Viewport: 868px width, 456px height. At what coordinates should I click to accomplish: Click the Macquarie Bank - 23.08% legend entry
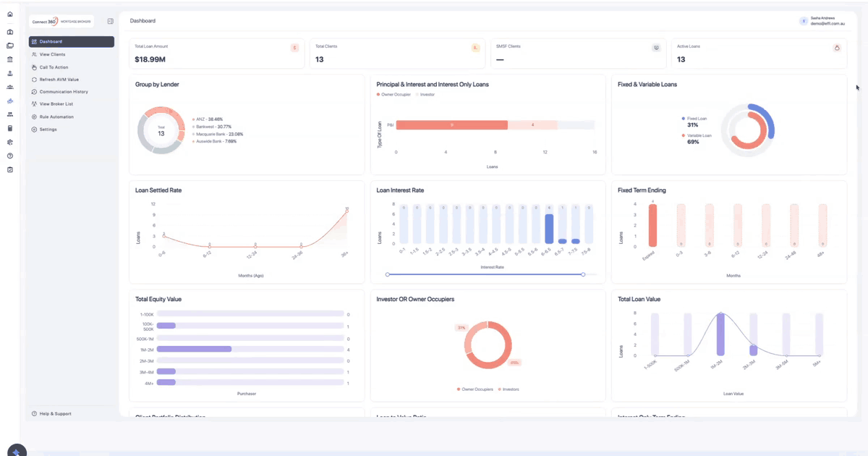(218, 134)
